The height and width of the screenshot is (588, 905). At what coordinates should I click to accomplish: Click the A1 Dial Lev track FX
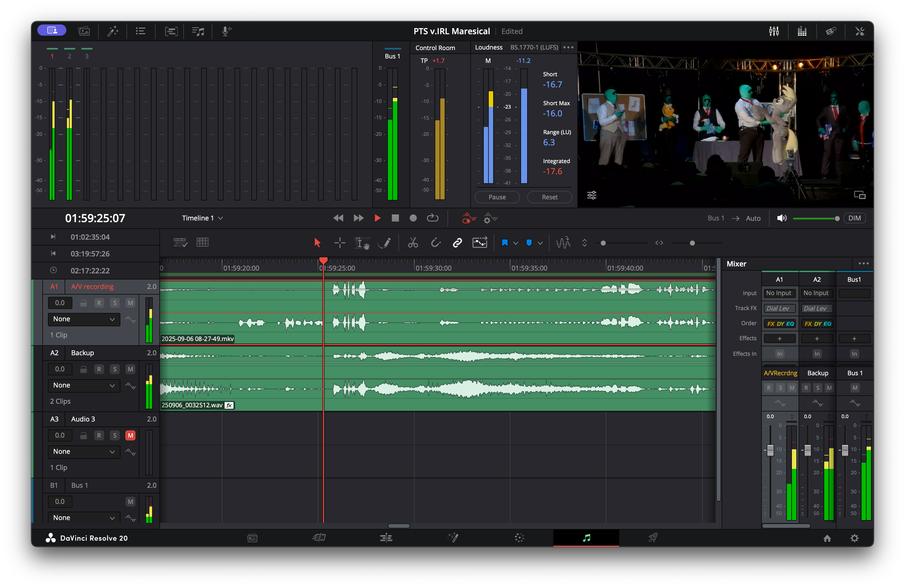pyautogui.click(x=780, y=308)
